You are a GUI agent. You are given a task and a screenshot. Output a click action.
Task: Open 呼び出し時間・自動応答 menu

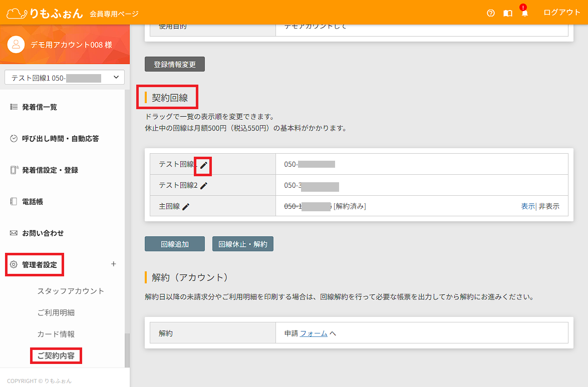click(61, 138)
